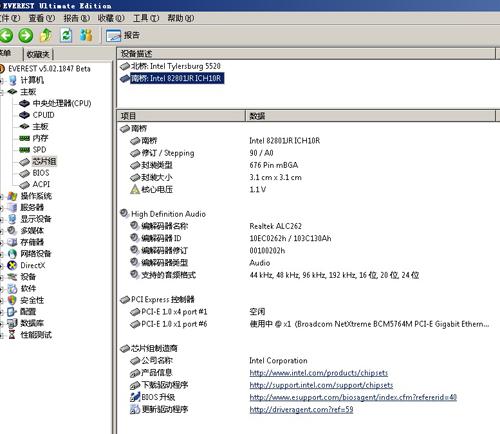Open the 帮助(H) menu
The height and width of the screenshot is (434, 500).
tap(181, 18)
